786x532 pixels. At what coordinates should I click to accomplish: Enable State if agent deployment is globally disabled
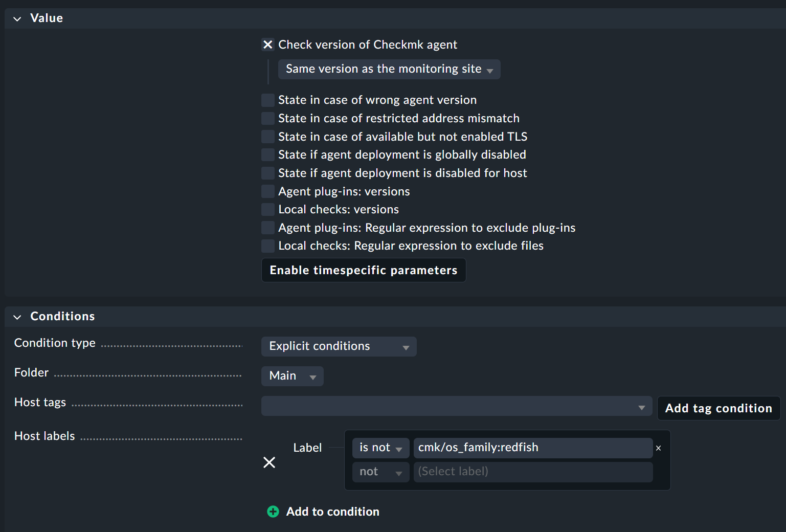[x=267, y=154]
